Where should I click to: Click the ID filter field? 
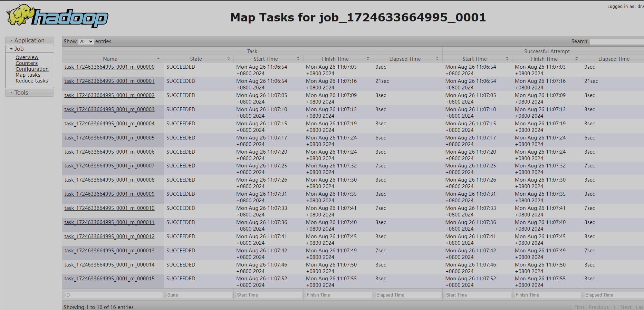click(113, 295)
